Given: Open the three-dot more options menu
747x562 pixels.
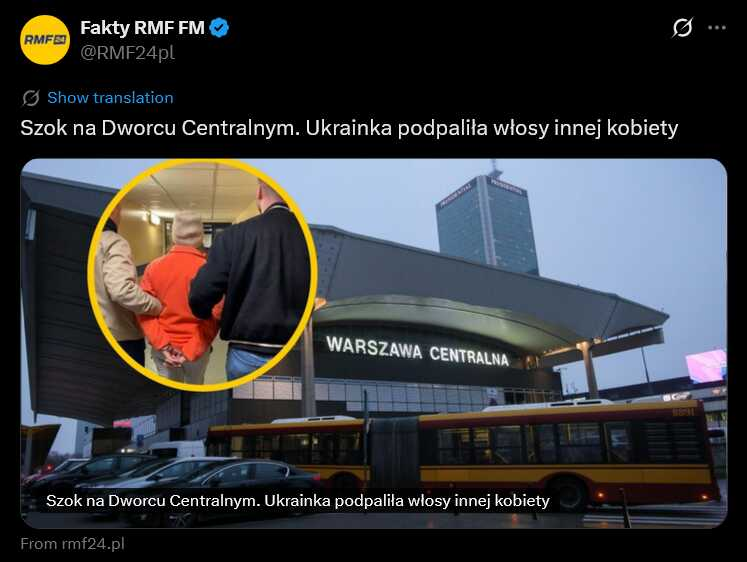Looking at the screenshot, I should pyautogui.click(x=717, y=28).
